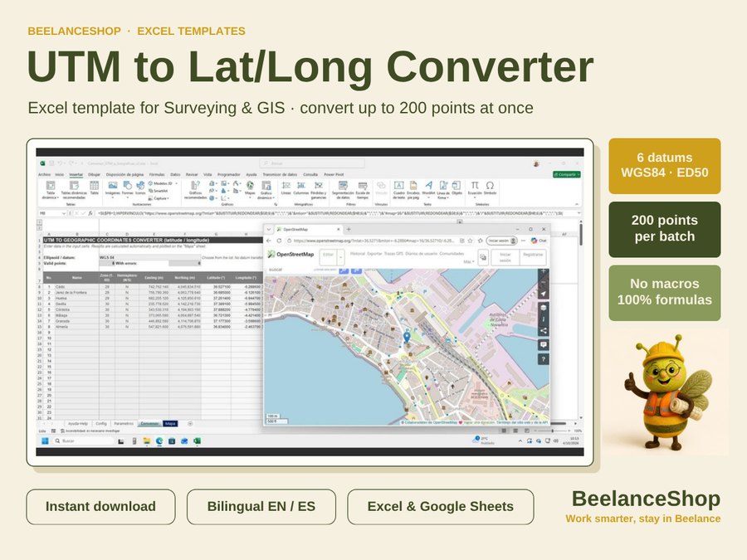Click the Iniciar sesión button on OpenStreetMap
747x560 pixels.
(505, 257)
